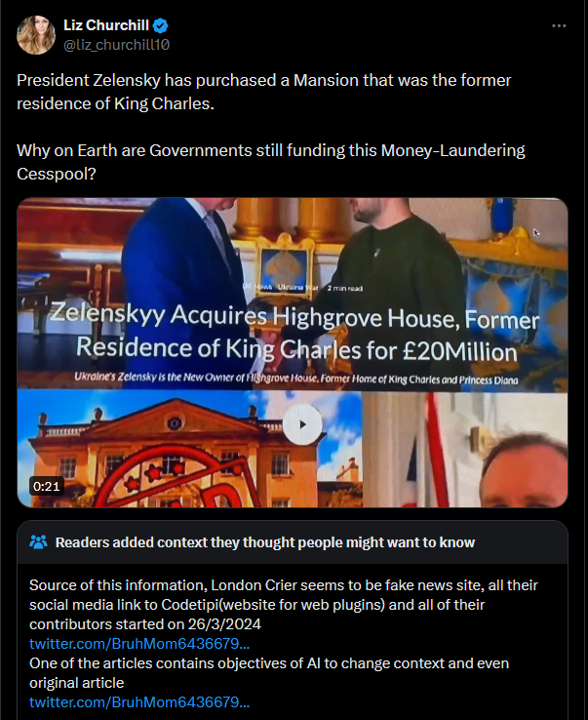Click the Liz Churchill display name
This screenshot has height=720, width=588.
point(106,25)
